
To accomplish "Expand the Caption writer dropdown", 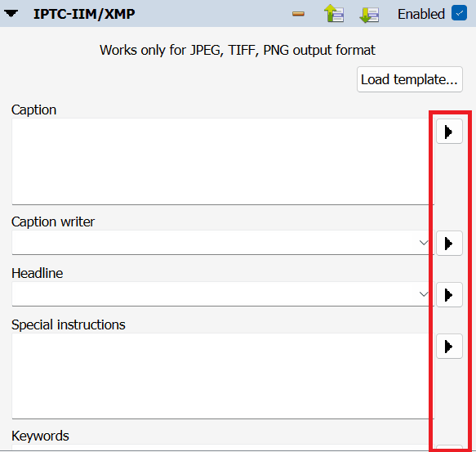I will (x=424, y=243).
